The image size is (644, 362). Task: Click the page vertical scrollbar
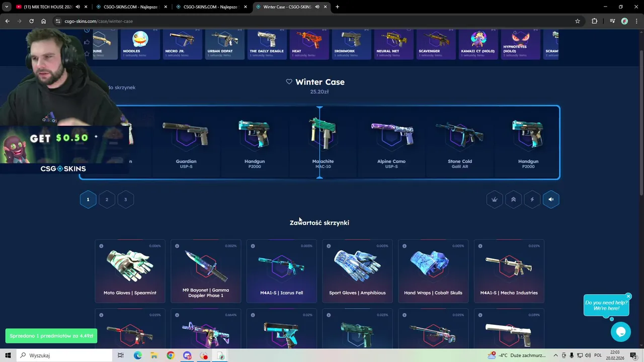pyautogui.click(x=641, y=123)
